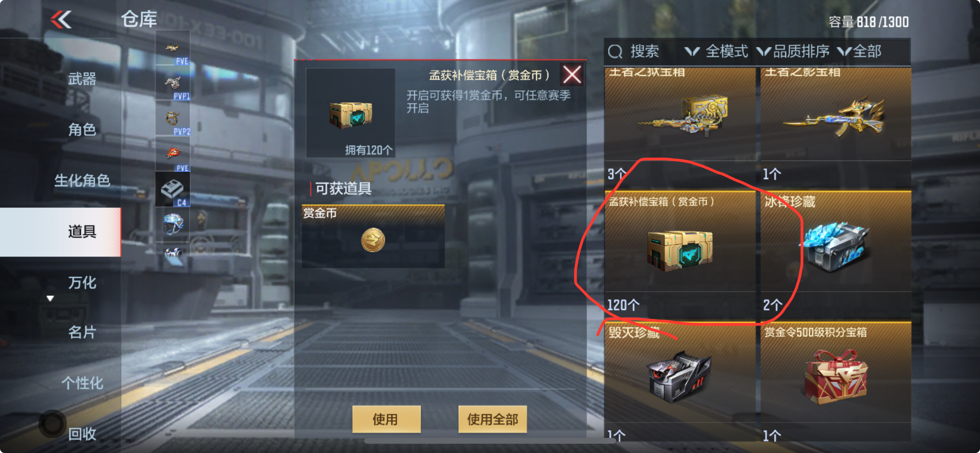Image resolution: width=980 pixels, height=453 pixels.
Task: Open the 赏金令500级积分宝箱 gift box
Action: pyautogui.click(x=836, y=377)
